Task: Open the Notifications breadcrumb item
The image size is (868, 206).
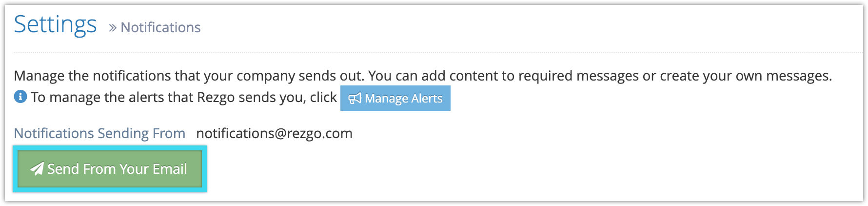Action: coord(160,27)
